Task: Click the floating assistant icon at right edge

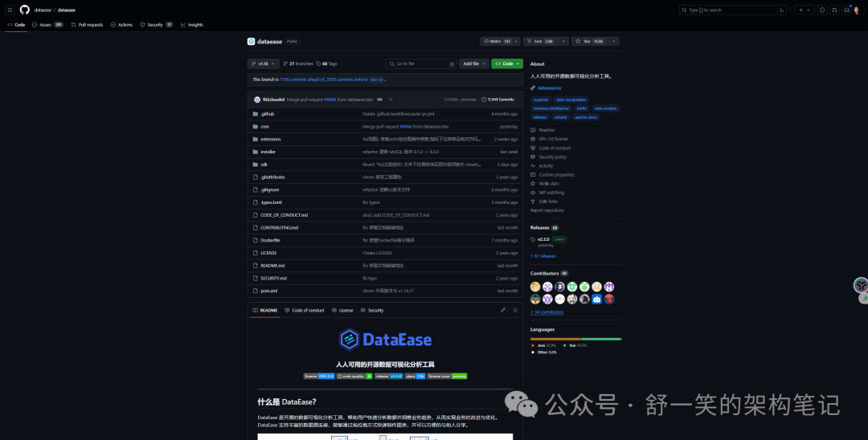Action: [861, 285]
